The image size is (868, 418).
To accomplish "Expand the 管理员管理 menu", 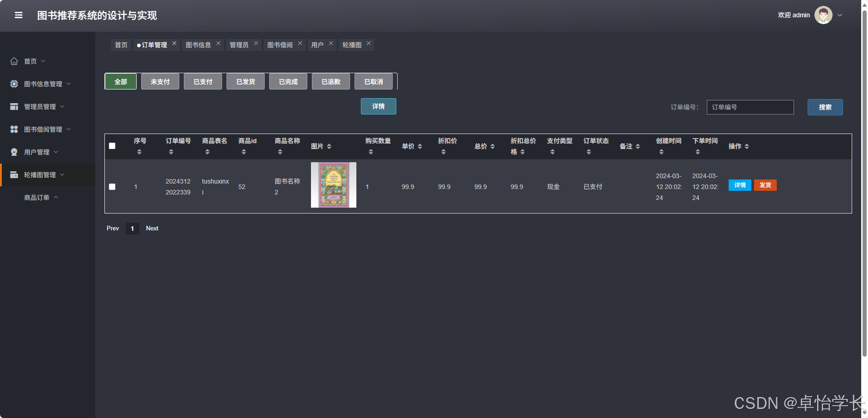I will point(62,106).
